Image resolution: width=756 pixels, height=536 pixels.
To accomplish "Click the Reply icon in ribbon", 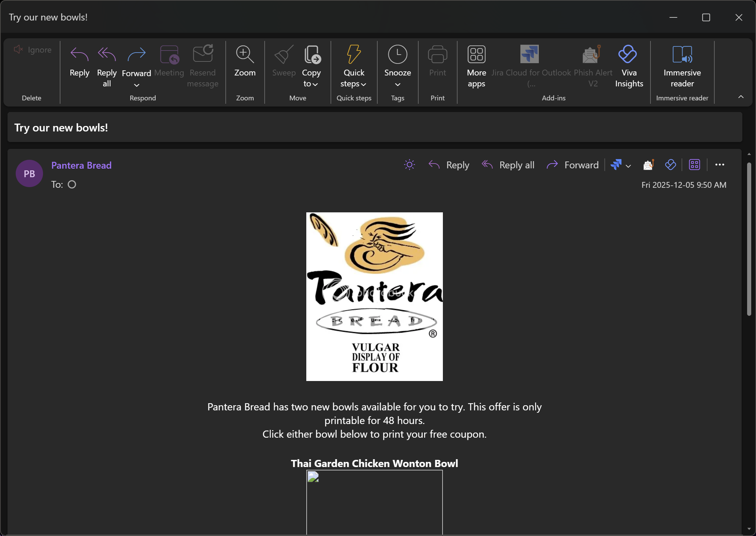I will [x=79, y=55].
